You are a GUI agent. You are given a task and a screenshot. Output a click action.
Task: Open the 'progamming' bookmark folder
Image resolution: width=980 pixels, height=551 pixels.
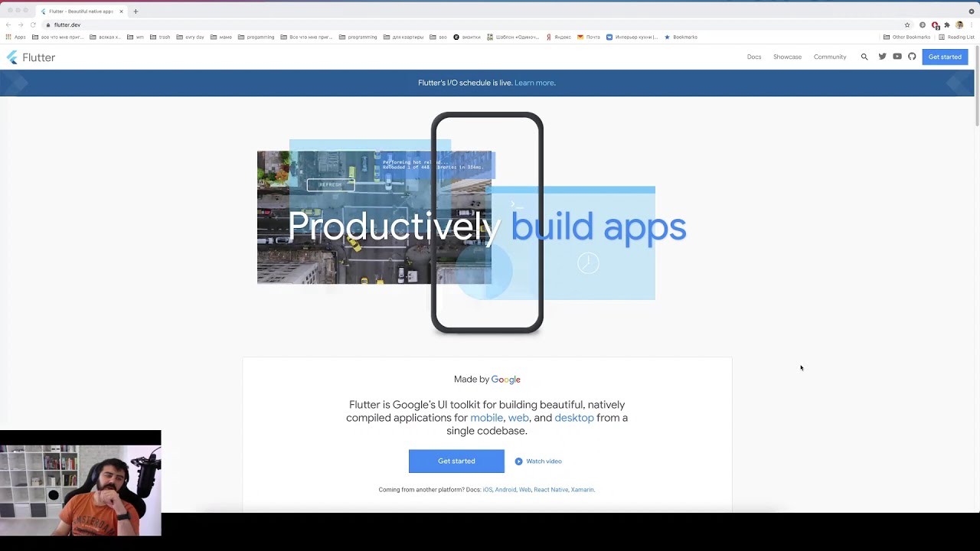pyautogui.click(x=256, y=37)
